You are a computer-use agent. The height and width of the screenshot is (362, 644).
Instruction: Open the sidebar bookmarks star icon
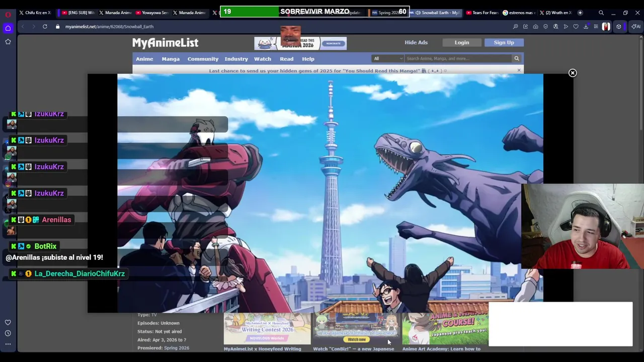click(x=8, y=42)
